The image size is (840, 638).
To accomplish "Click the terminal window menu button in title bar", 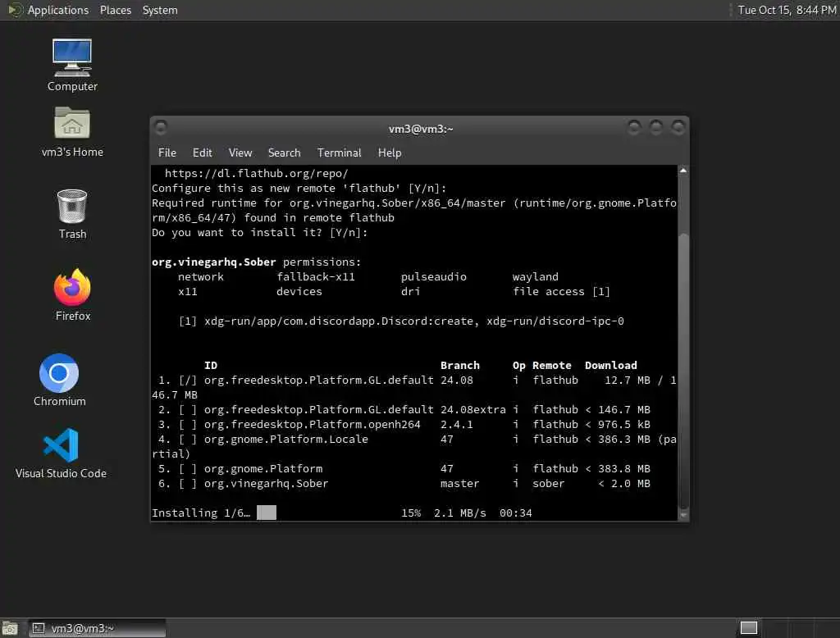I will (x=161, y=127).
